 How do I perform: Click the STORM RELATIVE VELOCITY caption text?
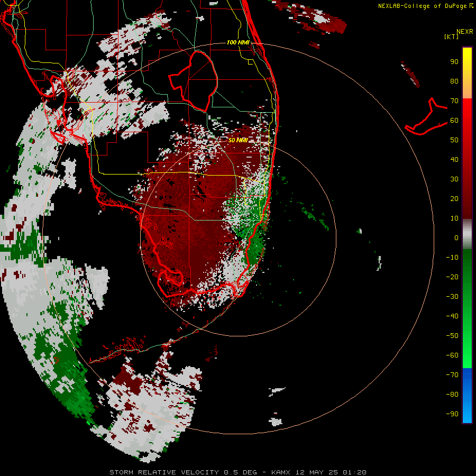pyautogui.click(x=164, y=472)
